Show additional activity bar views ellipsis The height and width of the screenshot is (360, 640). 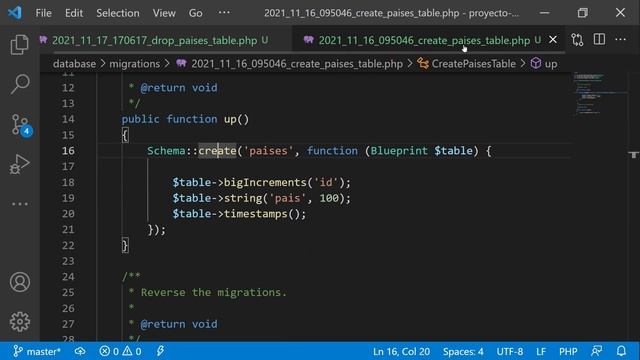tap(20, 204)
